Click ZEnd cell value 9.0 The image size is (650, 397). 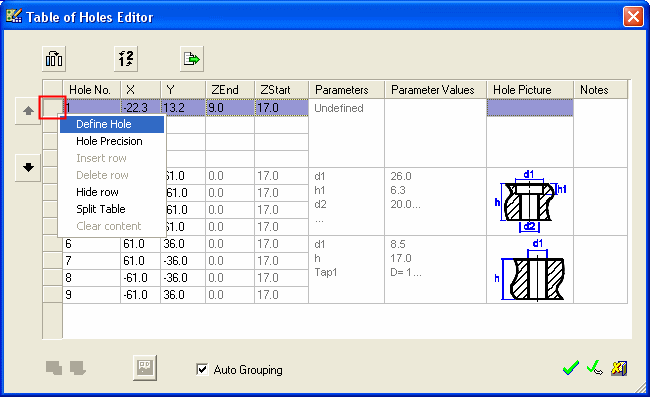[x=230, y=108]
